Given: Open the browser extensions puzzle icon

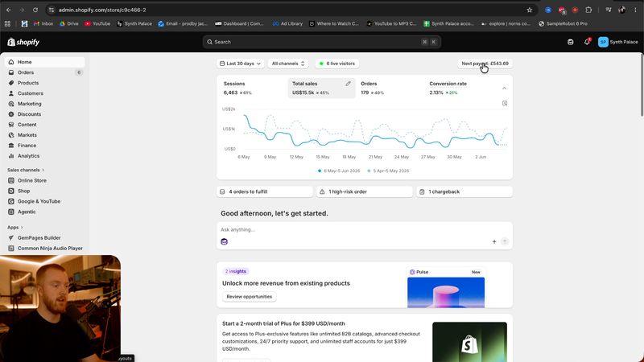Looking at the screenshot, I should [x=588, y=10].
